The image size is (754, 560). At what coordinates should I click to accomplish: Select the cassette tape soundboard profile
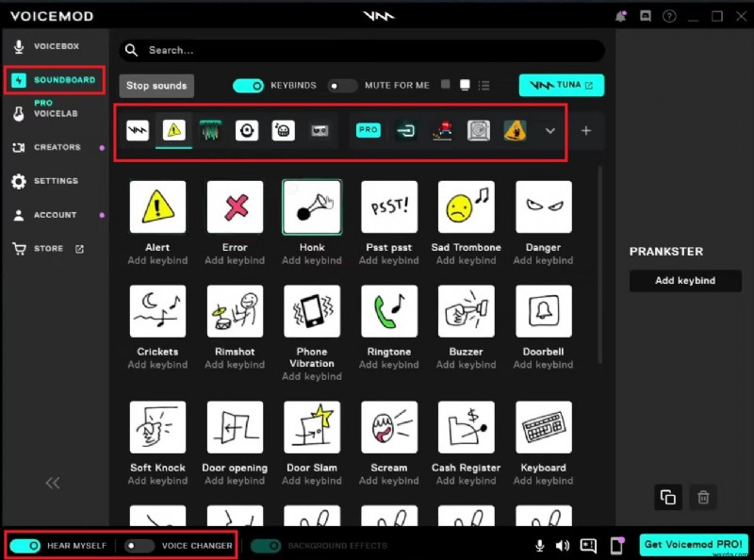coord(320,130)
